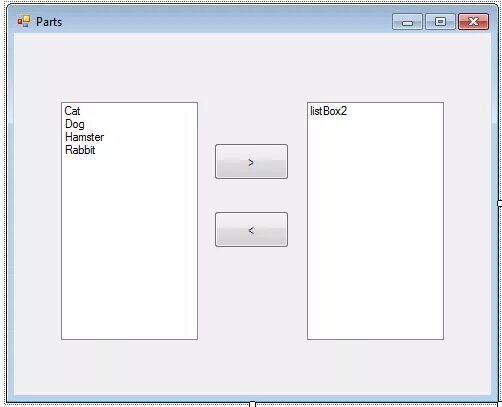Click blank form background below the list boxes

[252, 367]
